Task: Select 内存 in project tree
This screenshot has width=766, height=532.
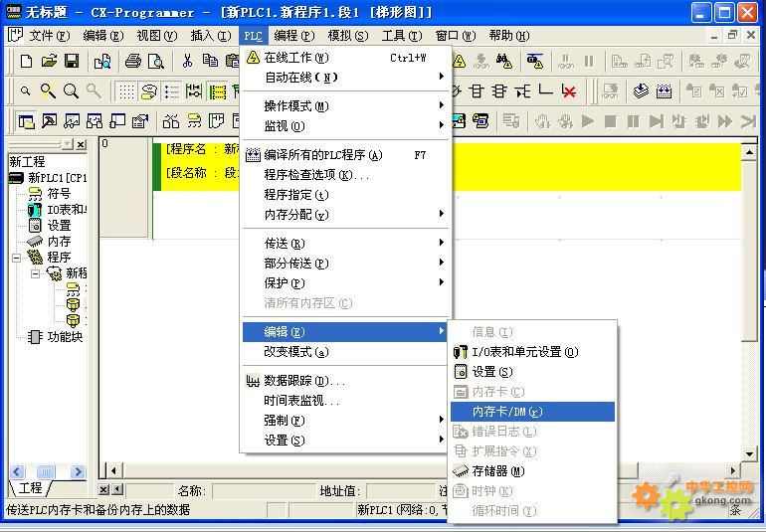Action: pos(59,241)
